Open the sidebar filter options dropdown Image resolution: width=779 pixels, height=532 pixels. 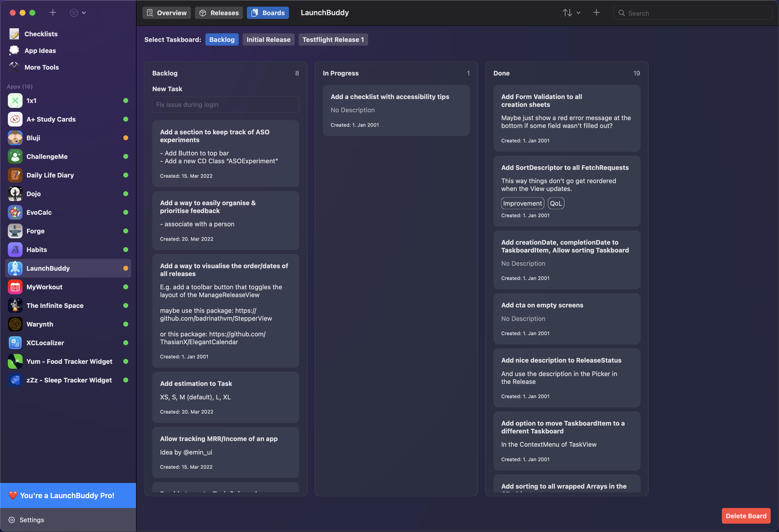(x=78, y=13)
